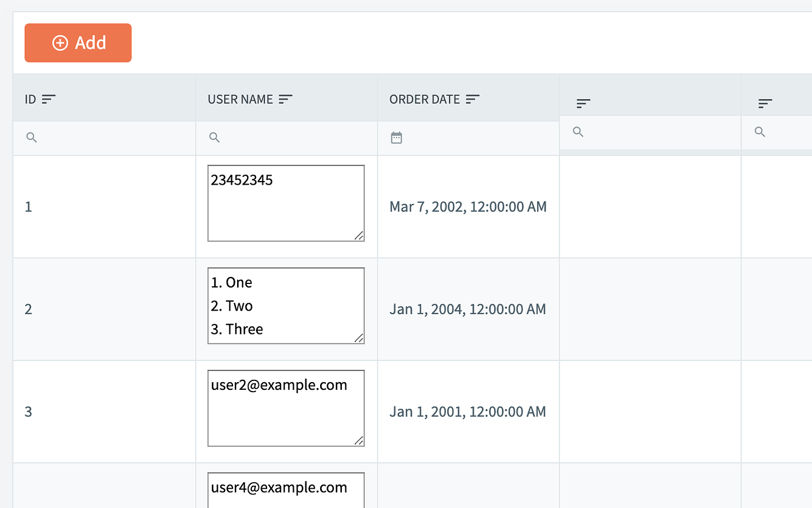Focus the textarea containing 23452345
Screen dimensions: 812x508
click(x=285, y=203)
